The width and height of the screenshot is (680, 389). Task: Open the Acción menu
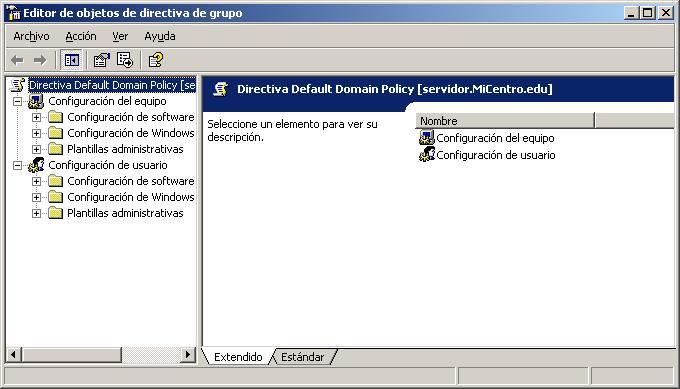click(x=81, y=36)
